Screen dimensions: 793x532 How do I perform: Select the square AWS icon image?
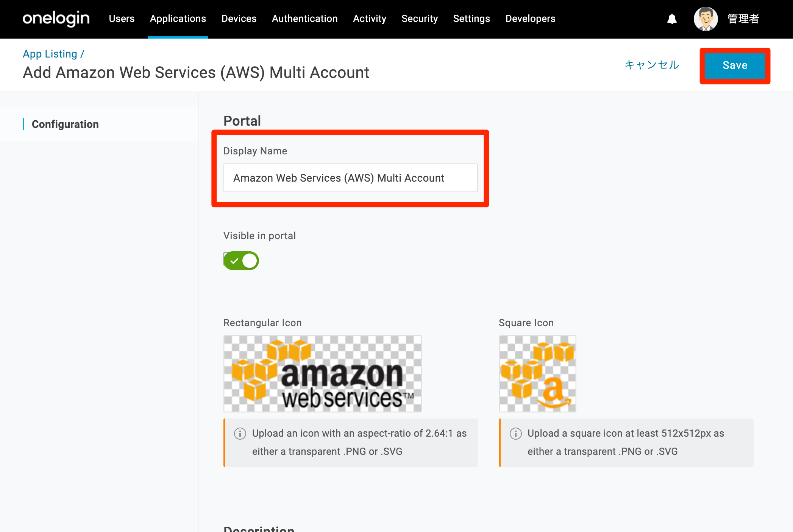(537, 374)
